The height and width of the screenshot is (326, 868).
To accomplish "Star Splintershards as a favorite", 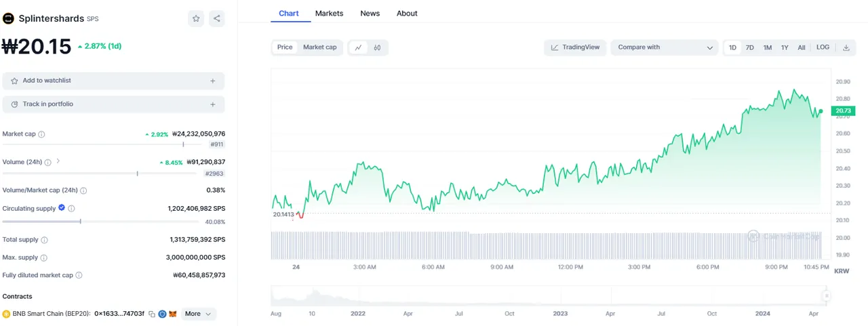I will click(196, 19).
